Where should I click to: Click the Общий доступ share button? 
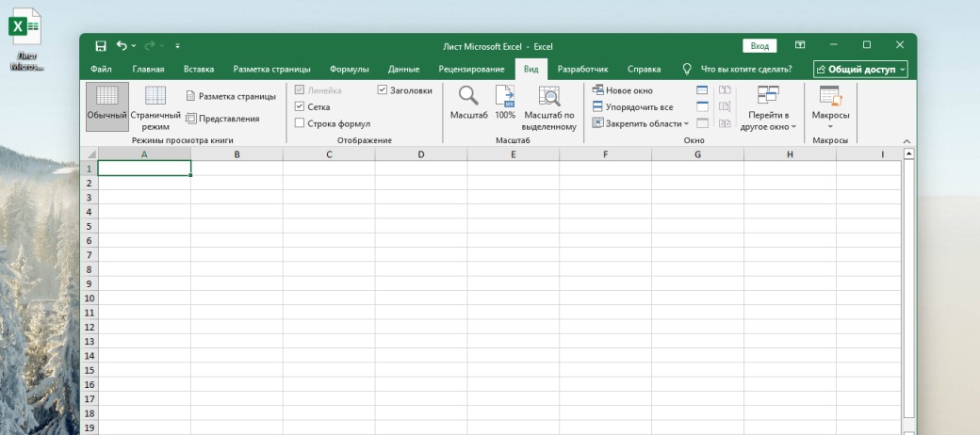tap(860, 69)
